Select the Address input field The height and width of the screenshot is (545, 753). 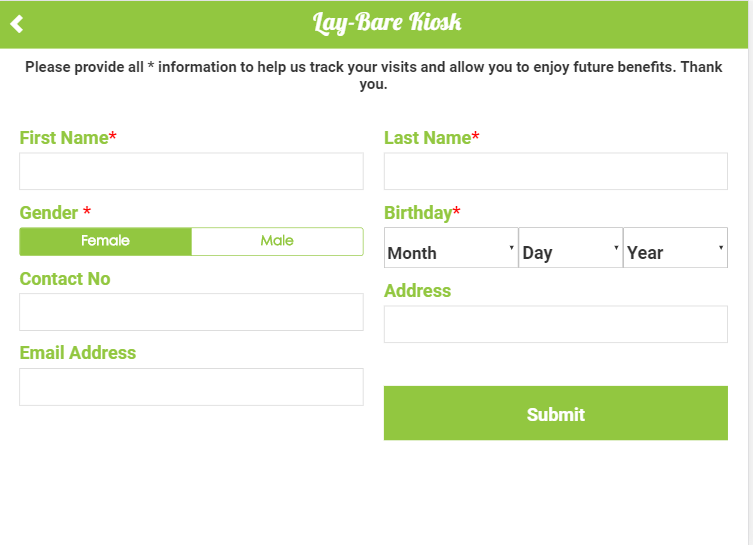pyautogui.click(x=555, y=324)
